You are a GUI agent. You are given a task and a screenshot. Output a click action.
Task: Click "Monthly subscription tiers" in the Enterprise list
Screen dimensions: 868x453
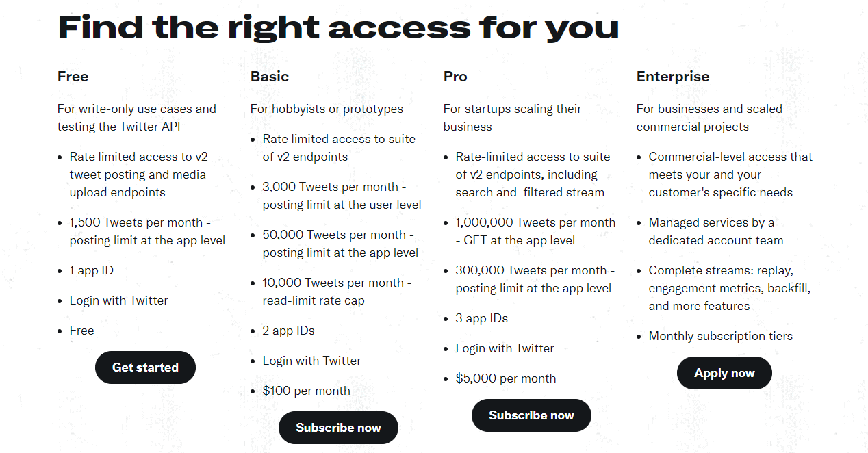[x=720, y=336]
